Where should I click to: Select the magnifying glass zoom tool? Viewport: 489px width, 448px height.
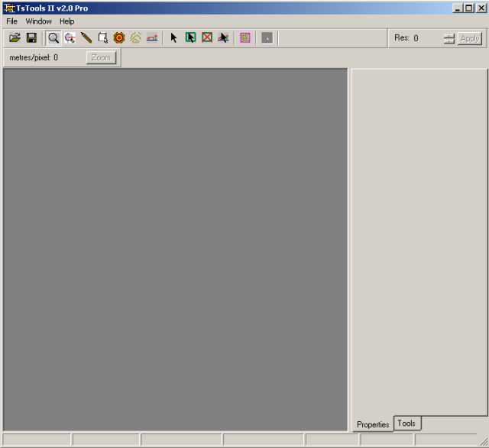(x=53, y=37)
